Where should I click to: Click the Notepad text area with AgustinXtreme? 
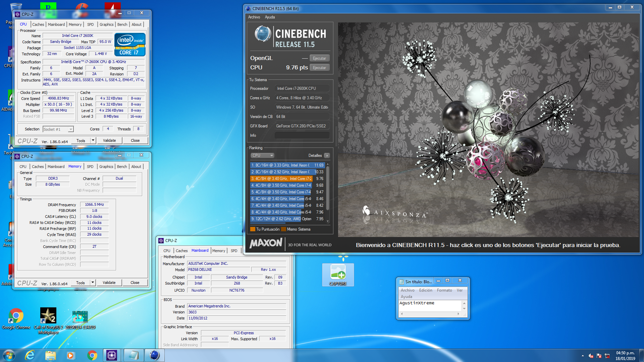coord(431,306)
